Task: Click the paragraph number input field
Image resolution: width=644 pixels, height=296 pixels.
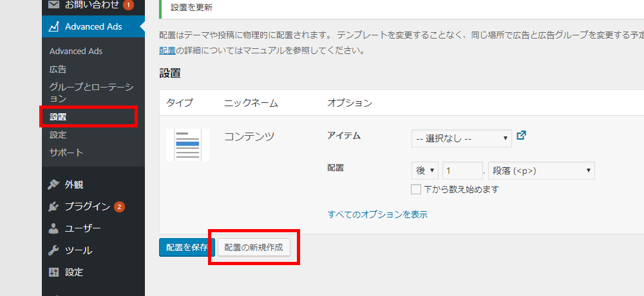Action: pos(462,171)
